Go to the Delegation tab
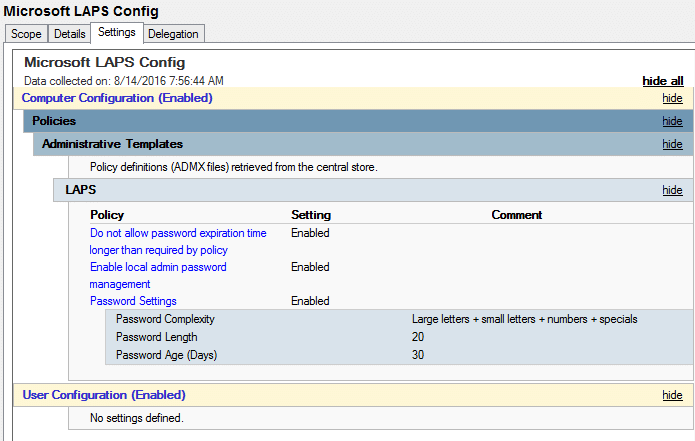695x441 pixels. pos(174,34)
